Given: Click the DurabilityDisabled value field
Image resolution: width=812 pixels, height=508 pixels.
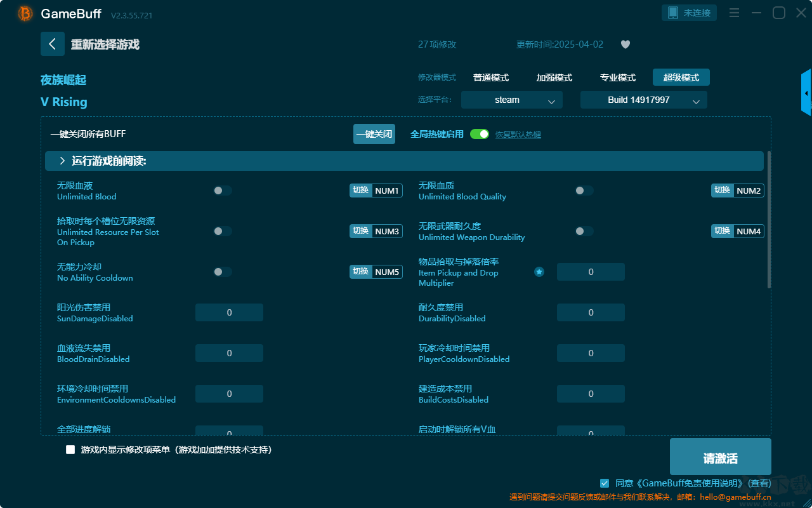Looking at the screenshot, I should click(x=591, y=312).
